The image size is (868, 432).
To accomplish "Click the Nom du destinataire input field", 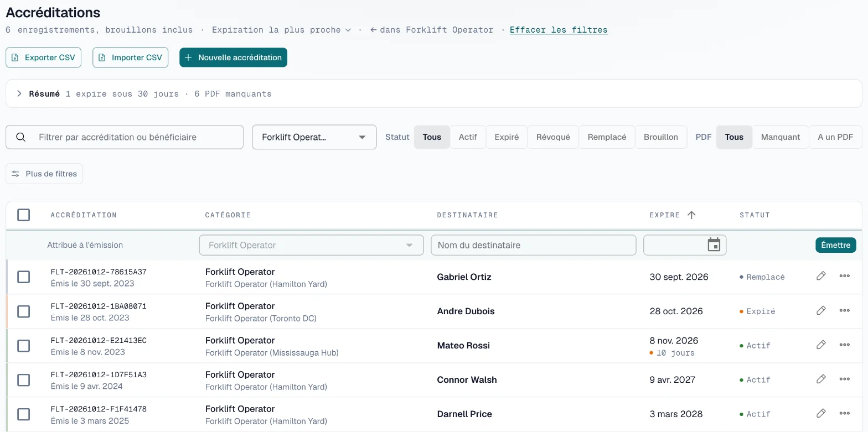I will (x=533, y=245).
